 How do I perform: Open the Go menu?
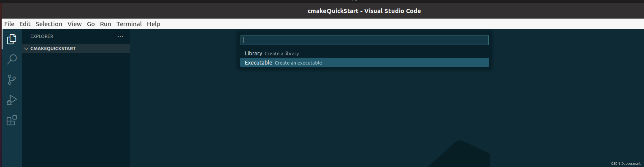[x=91, y=24]
